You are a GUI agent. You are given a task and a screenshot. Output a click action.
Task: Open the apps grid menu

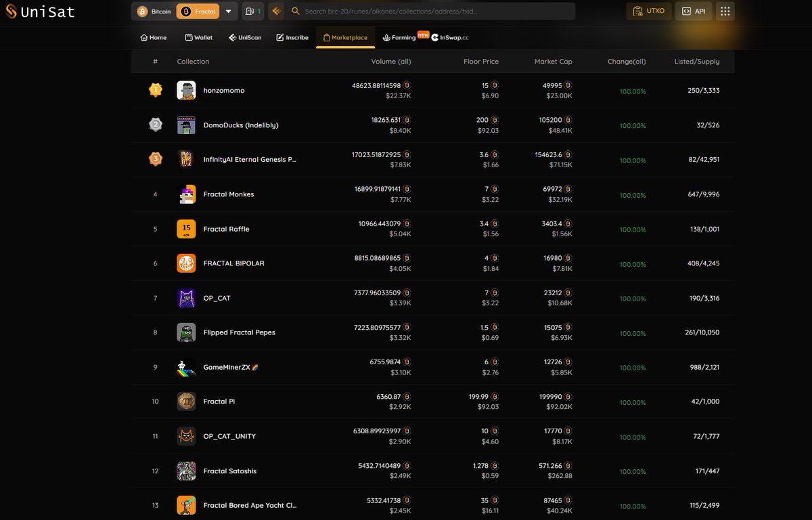tap(725, 12)
